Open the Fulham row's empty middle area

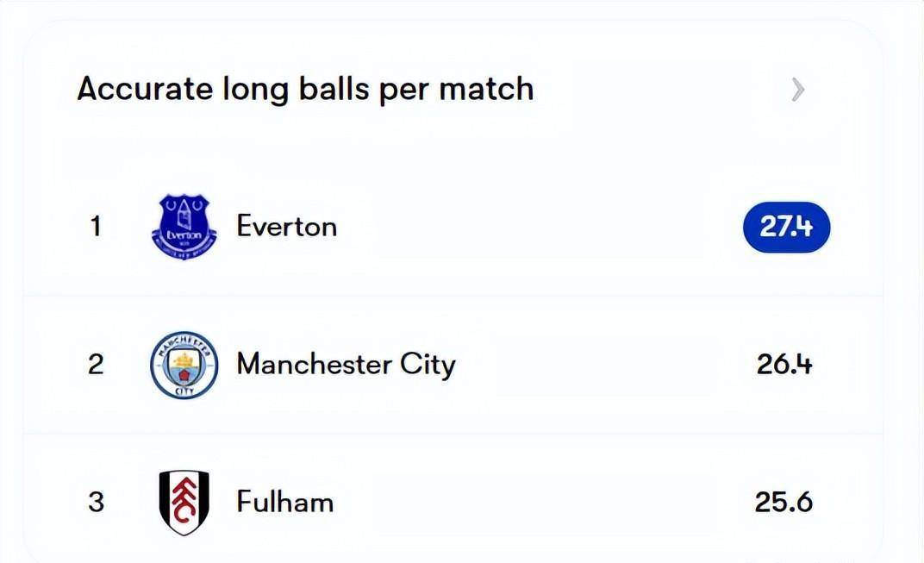click(x=543, y=503)
